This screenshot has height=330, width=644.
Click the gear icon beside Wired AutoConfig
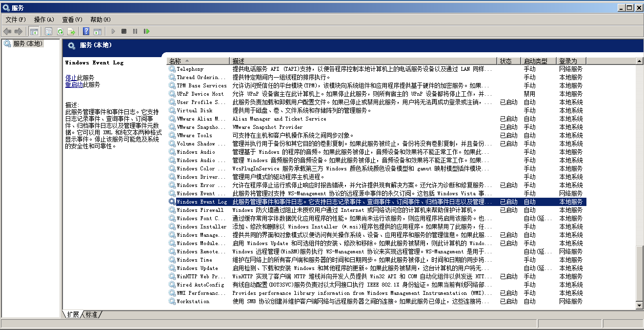point(172,285)
